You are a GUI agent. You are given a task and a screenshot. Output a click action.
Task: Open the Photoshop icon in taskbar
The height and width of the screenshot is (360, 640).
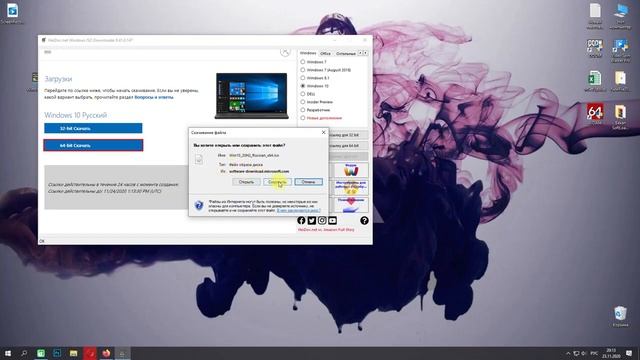click(57, 353)
